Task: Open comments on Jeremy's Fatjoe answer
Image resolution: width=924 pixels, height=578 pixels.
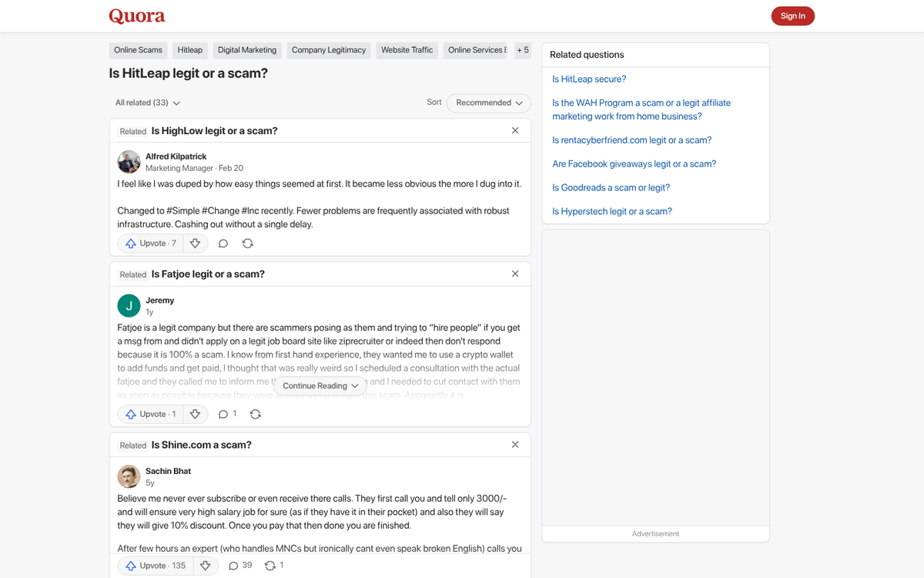Action: tap(223, 414)
